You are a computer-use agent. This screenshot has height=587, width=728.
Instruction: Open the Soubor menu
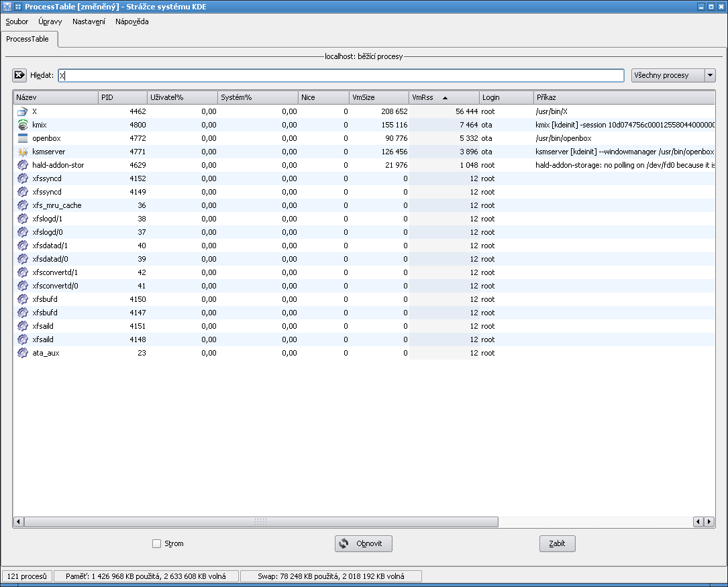click(17, 22)
